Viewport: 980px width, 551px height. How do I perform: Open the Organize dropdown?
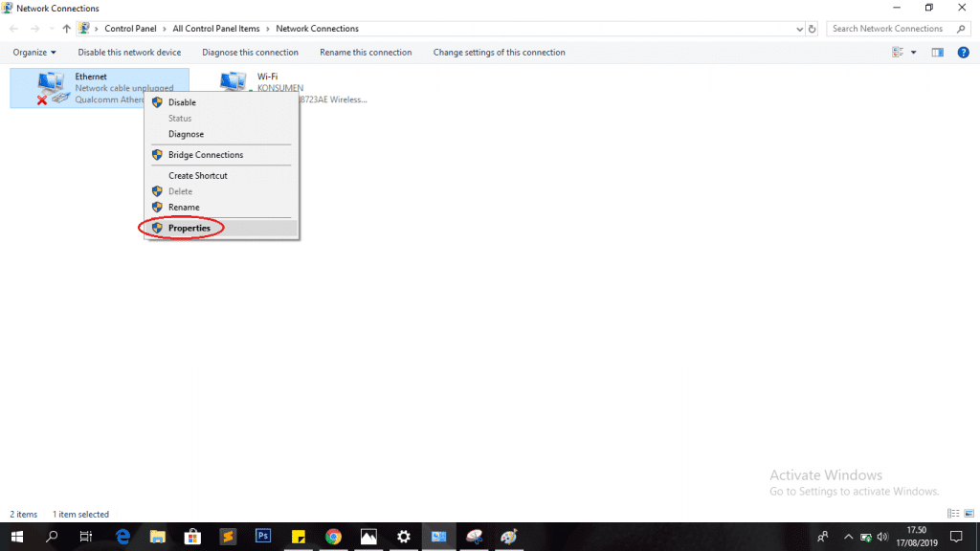pos(34,52)
